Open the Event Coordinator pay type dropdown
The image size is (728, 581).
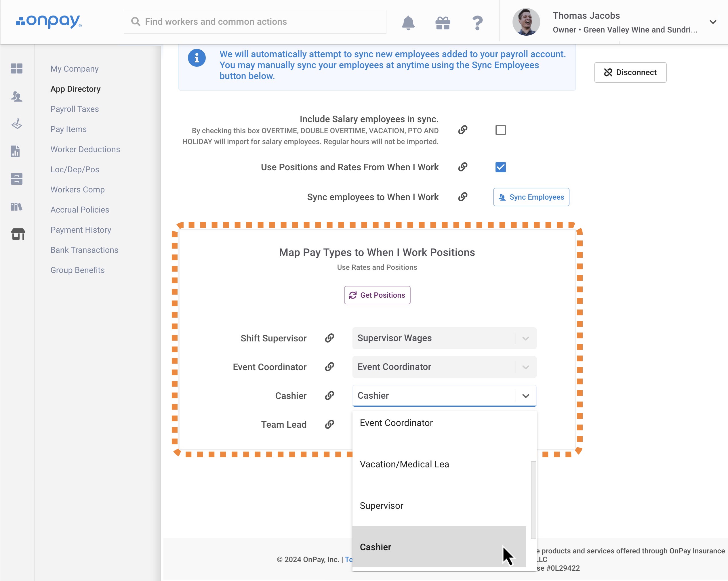444,367
